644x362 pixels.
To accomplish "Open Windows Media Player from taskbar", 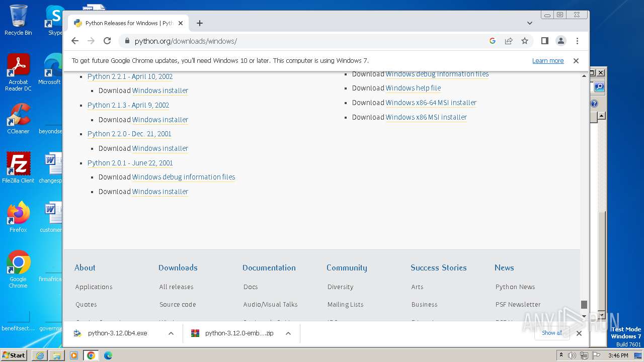I will [74, 355].
